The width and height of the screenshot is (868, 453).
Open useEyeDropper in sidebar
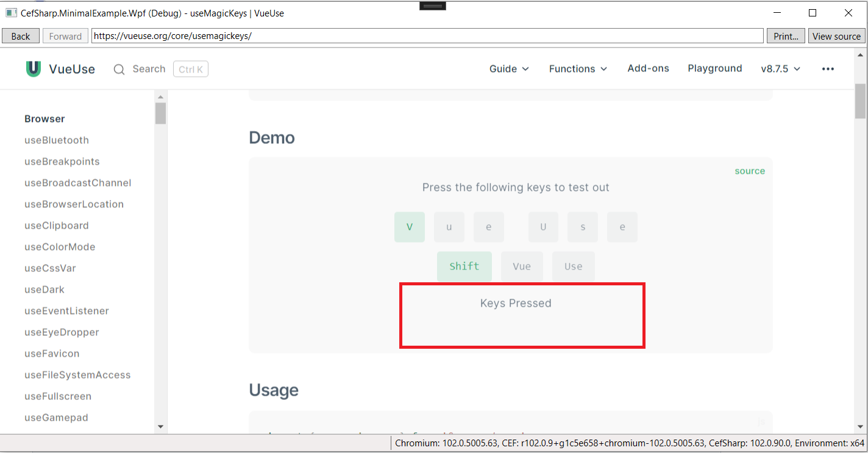pos(62,332)
